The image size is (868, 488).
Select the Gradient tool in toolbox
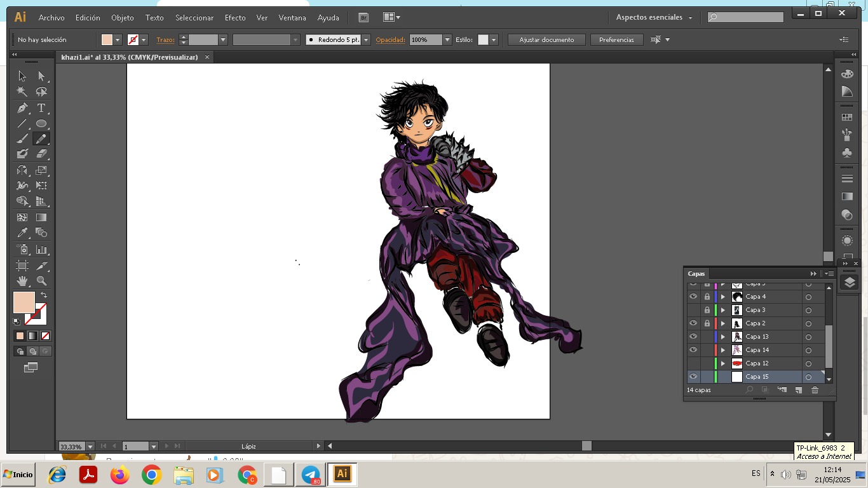point(41,217)
